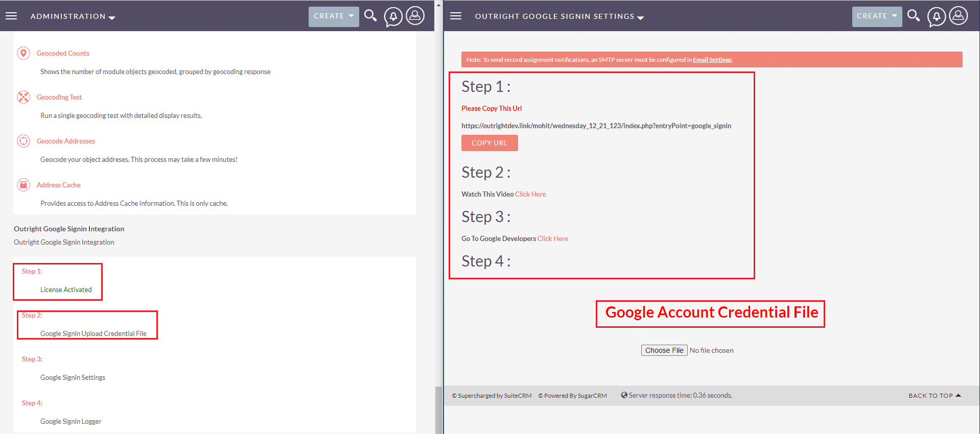This screenshot has width=980, height=434.
Task: Open the Geocode Addresses link
Action: click(x=66, y=141)
